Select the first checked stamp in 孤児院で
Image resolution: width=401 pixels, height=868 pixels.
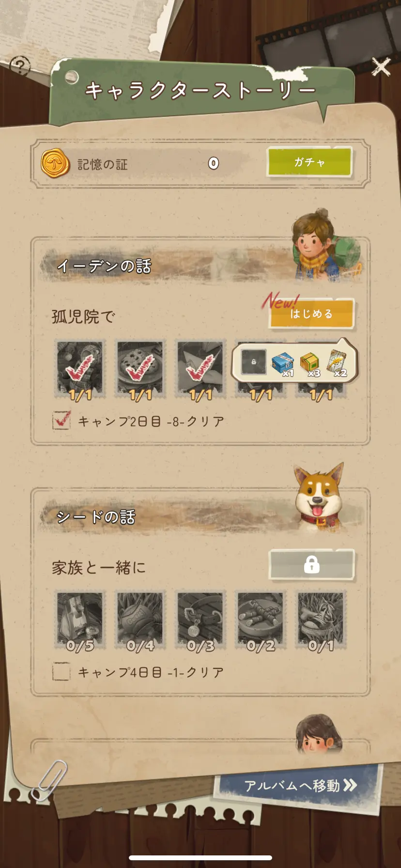80,369
